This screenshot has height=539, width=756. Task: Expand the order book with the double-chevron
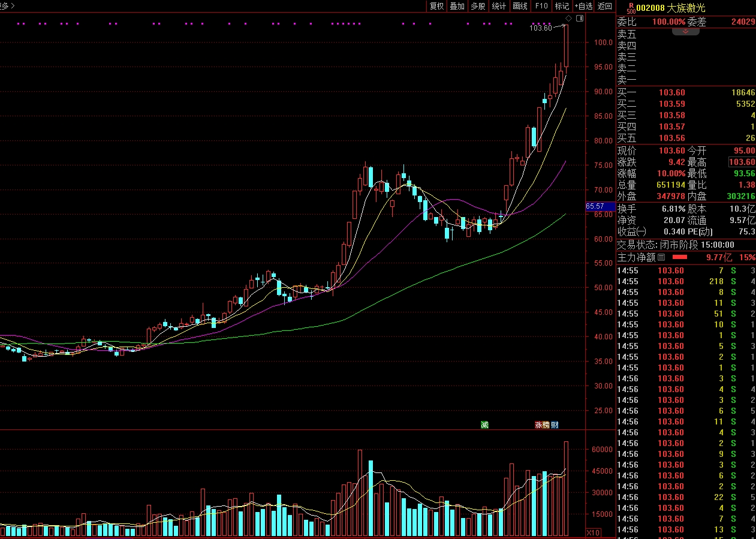click(x=685, y=31)
